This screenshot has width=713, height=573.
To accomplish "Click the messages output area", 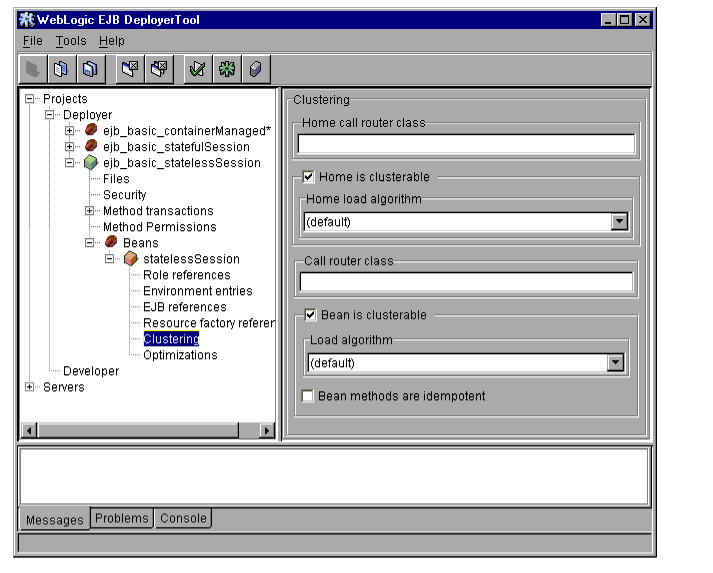I will tap(334, 476).
